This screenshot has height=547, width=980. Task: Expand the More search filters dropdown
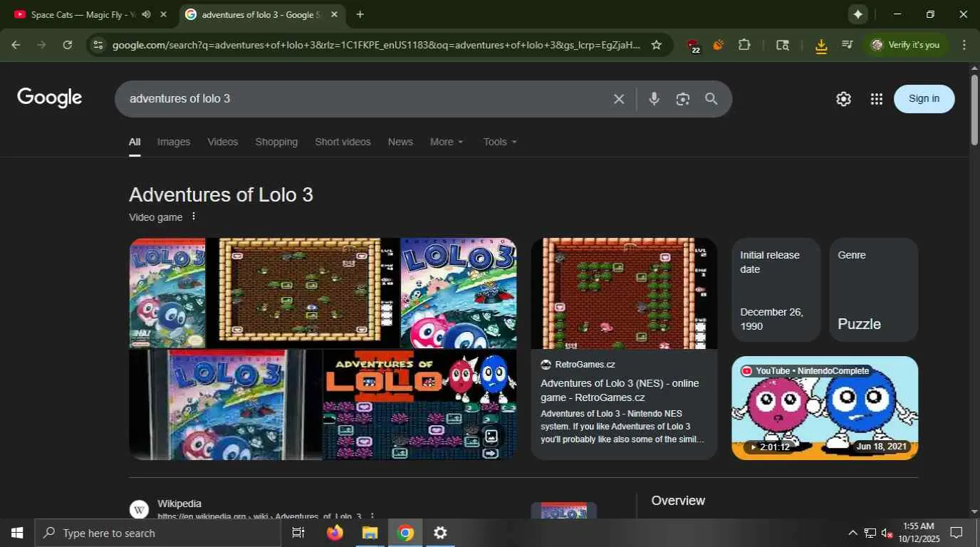447,142
